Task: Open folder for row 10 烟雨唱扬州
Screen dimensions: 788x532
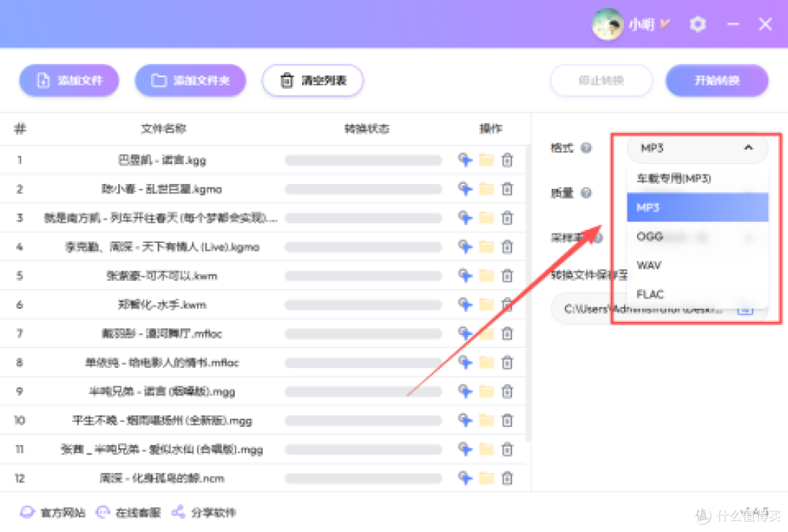Action: pos(486,420)
